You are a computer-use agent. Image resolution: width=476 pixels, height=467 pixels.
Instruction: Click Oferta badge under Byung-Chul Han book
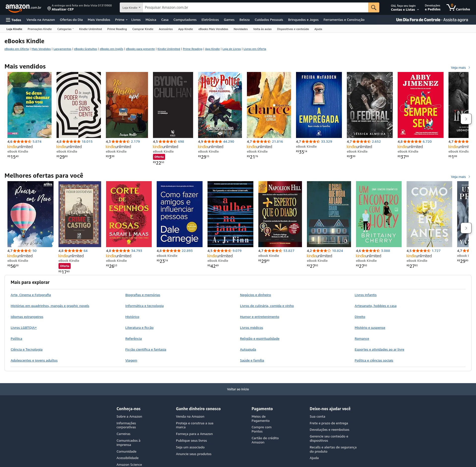pos(159,157)
